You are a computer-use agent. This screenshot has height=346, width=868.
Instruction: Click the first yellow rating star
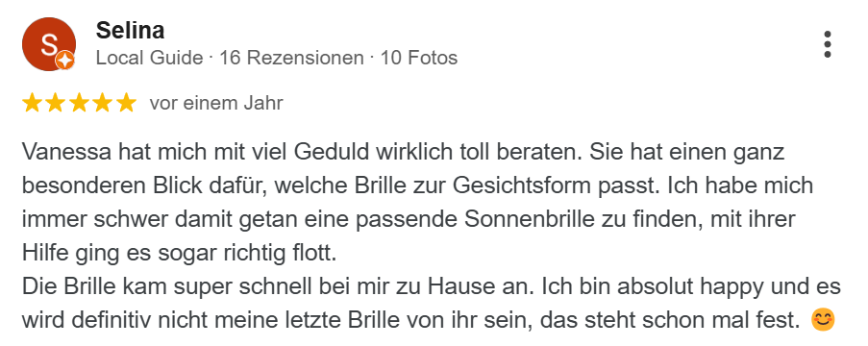[x=32, y=103]
